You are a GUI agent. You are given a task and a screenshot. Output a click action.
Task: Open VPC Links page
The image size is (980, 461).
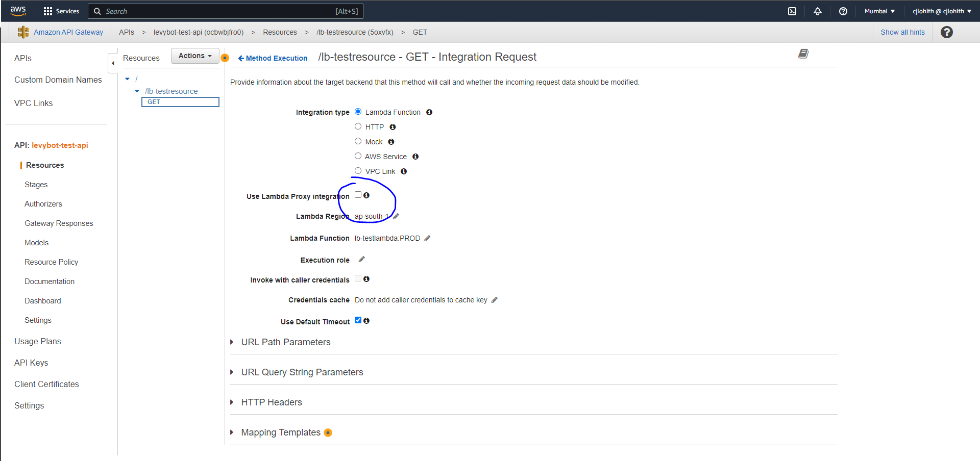34,103
